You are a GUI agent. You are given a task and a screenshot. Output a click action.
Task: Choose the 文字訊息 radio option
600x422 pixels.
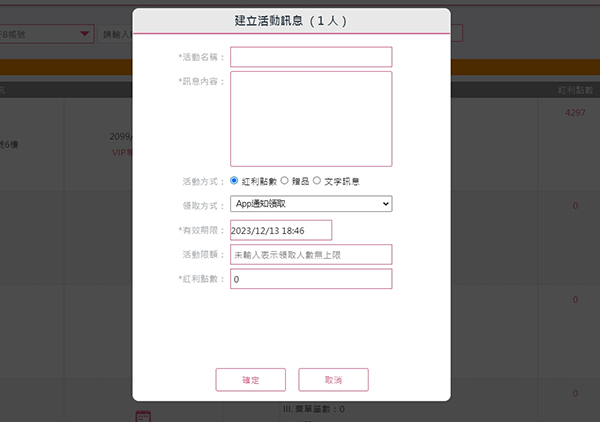pos(317,181)
